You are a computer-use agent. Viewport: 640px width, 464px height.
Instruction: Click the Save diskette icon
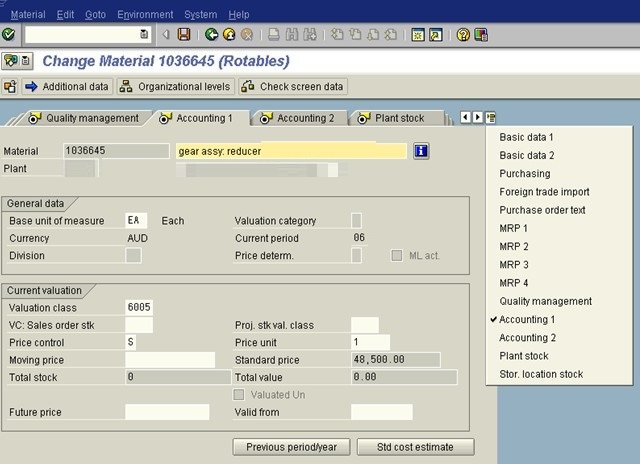(184, 34)
